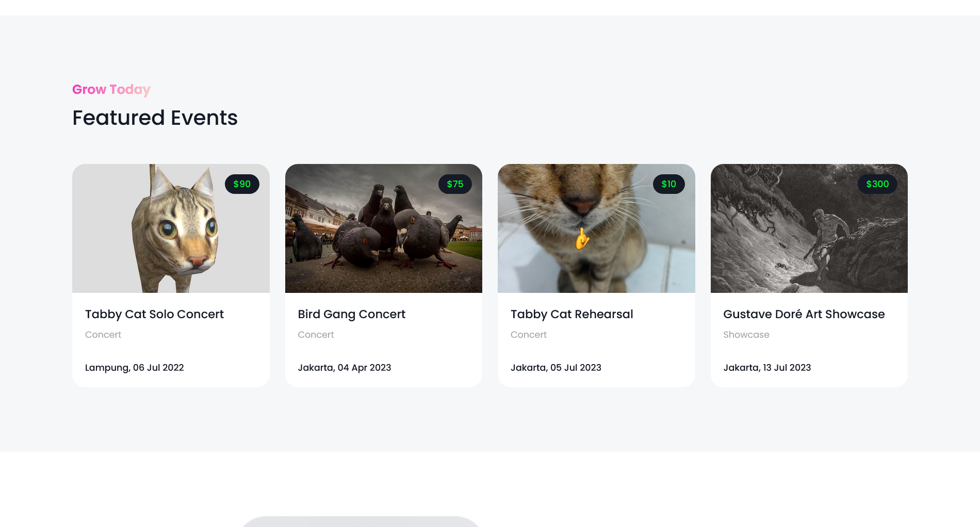The height and width of the screenshot is (527, 980).
Task: View the Gustave Doré Art Showcase title
Action: [x=804, y=314]
